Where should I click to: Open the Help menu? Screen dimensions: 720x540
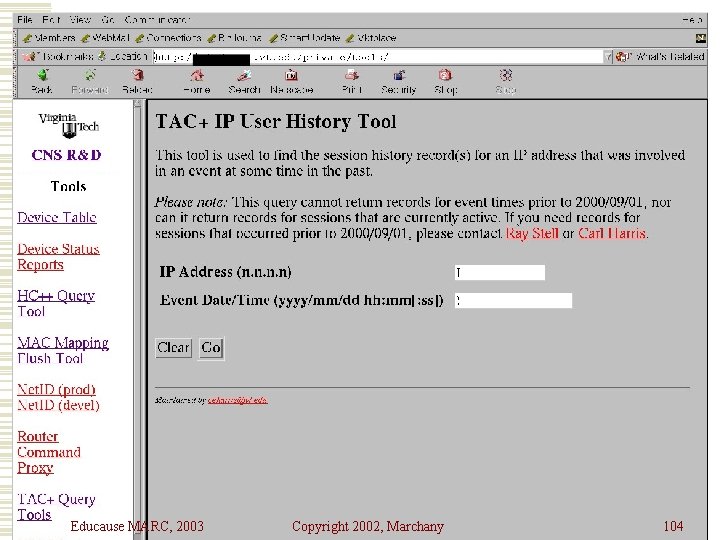point(692,20)
